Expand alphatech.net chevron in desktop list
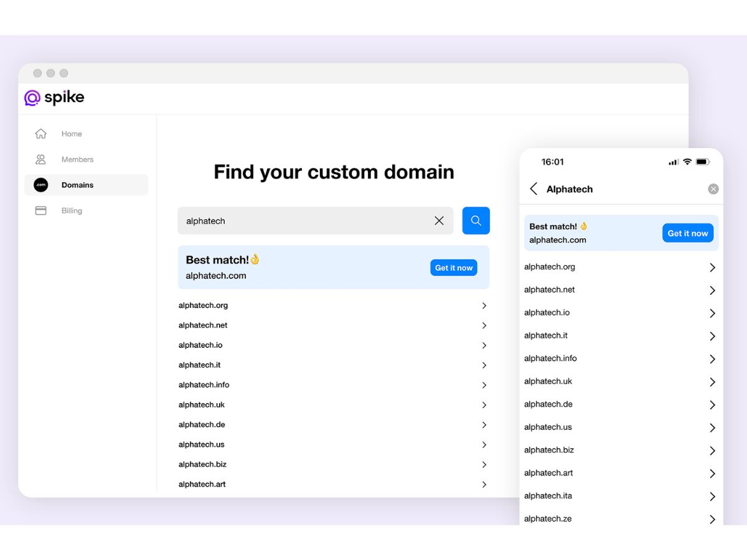The image size is (747, 560). coord(484,325)
